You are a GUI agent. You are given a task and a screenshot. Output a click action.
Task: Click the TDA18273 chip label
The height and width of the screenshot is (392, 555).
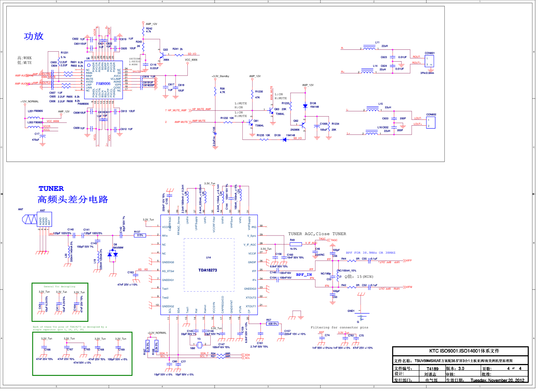tap(208, 270)
